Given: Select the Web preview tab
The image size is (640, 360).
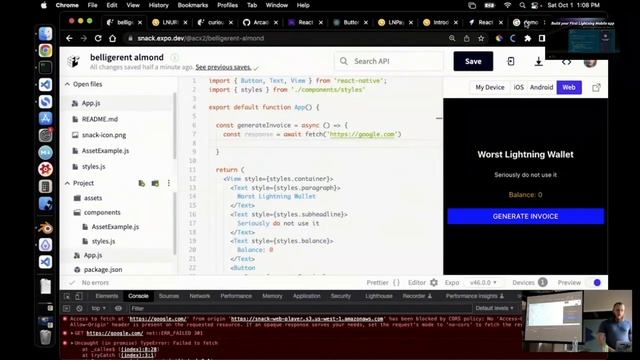Looking at the screenshot, I should (x=569, y=87).
